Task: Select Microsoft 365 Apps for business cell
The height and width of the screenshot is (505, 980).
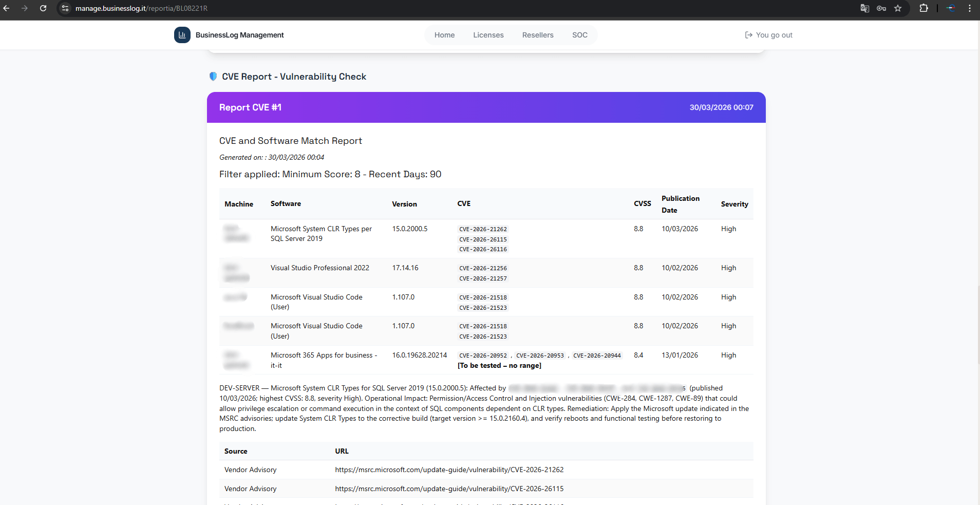Action: click(x=324, y=360)
